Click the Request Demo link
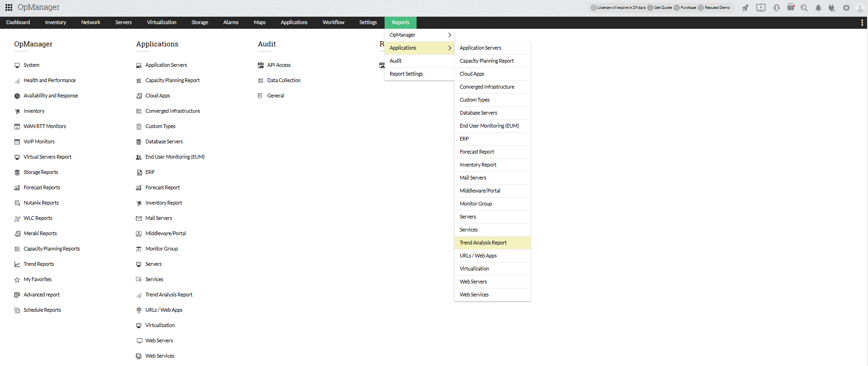The image size is (868, 366). (717, 8)
